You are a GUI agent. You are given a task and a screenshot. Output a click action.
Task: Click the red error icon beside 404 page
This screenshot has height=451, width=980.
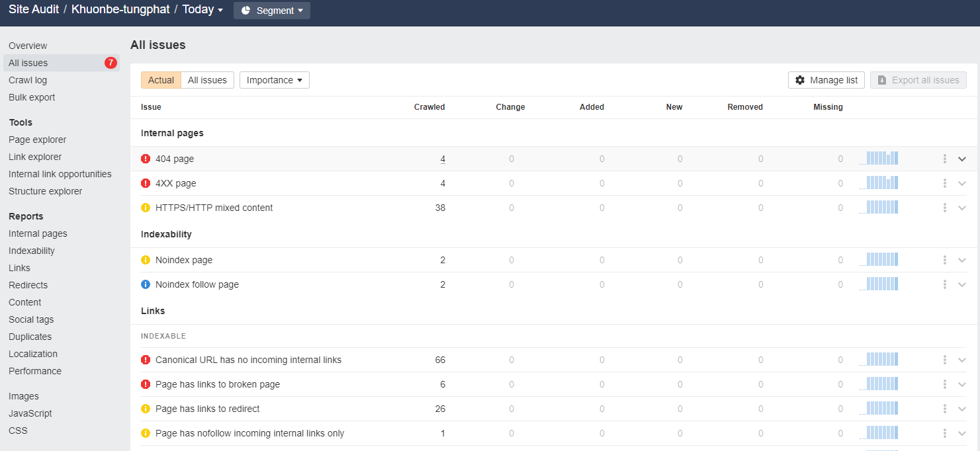tap(146, 159)
